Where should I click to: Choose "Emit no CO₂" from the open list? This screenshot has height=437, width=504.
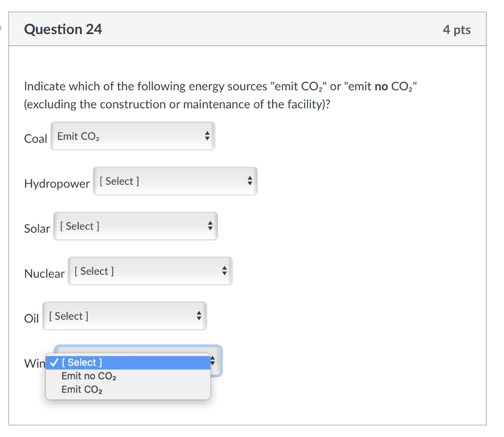click(89, 376)
